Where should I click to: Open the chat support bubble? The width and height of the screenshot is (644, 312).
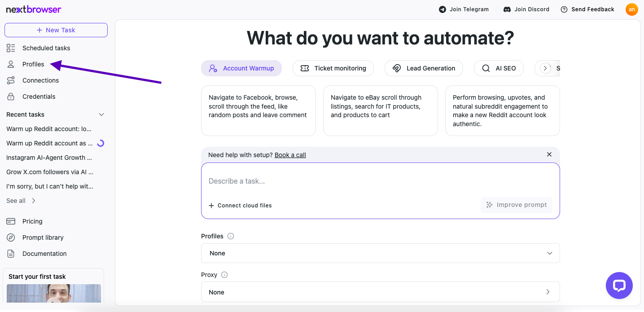(x=619, y=286)
